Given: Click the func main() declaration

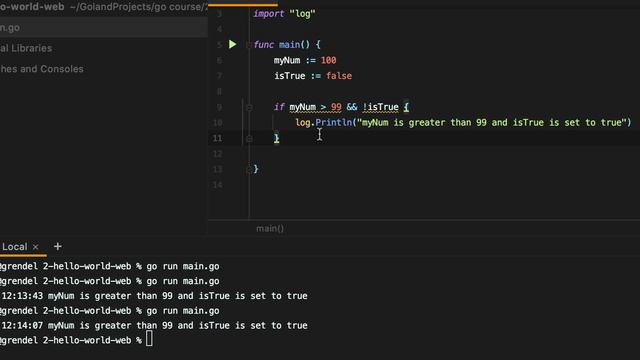Looking at the screenshot, I should tap(287, 44).
